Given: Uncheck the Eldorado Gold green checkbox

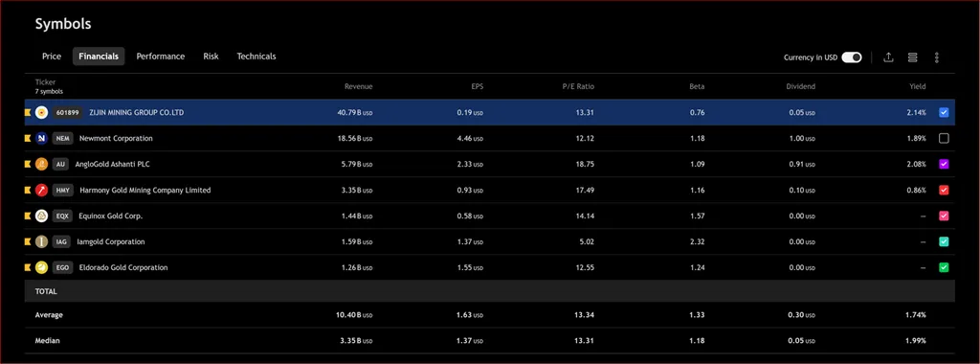Looking at the screenshot, I should (944, 267).
